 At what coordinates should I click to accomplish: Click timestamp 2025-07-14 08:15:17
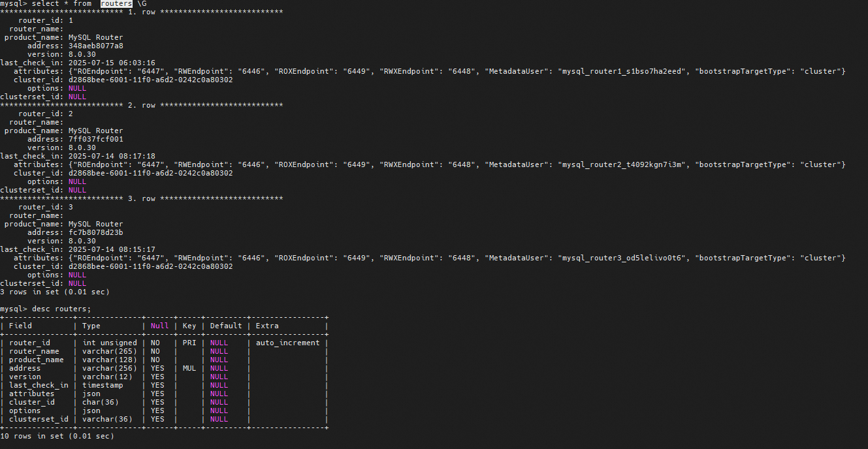click(x=112, y=250)
